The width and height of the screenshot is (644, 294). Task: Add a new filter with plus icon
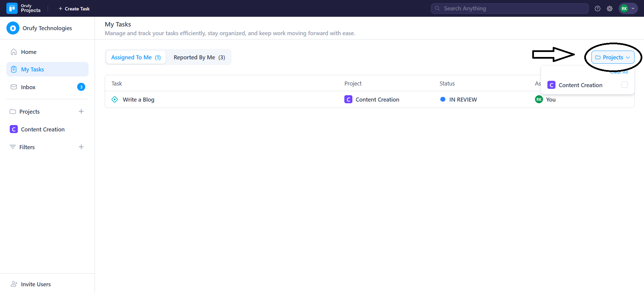coord(81,147)
